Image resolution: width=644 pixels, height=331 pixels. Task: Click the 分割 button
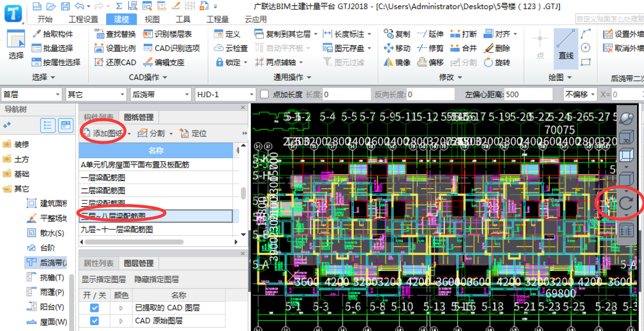[x=152, y=134]
